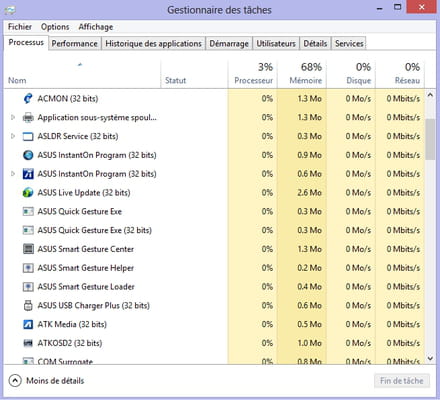Image resolution: width=440 pixels, height=401 pixels.
Task: Go to the Détails tab
Action: (315, 44)
